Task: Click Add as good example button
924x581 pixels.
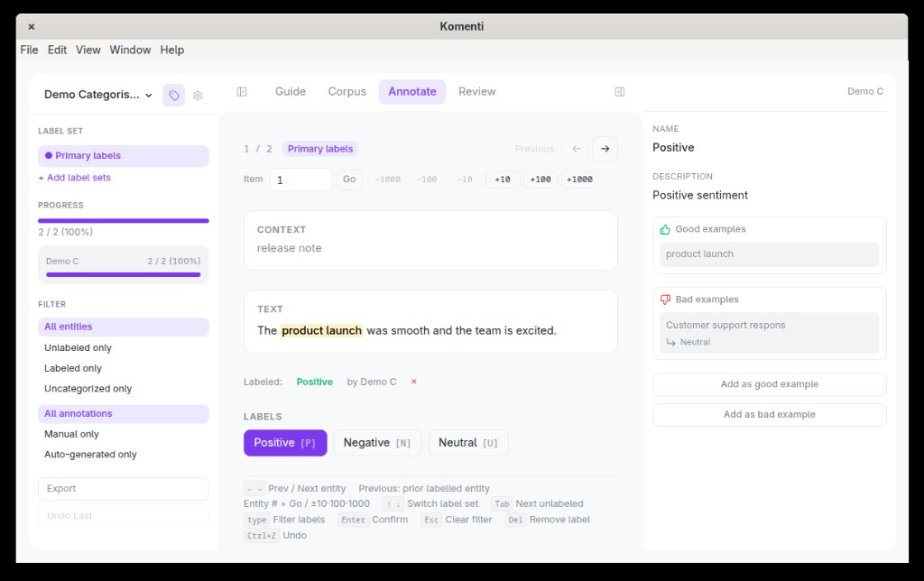Action: 769,384
